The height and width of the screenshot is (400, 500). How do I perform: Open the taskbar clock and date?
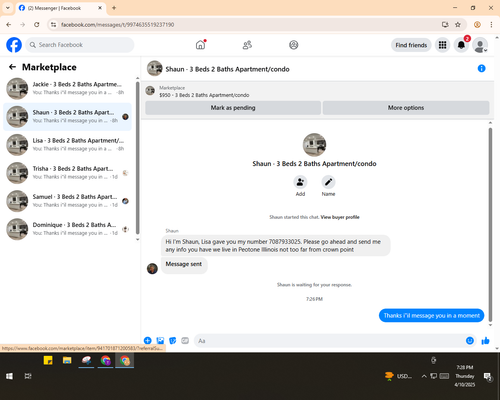[x=465, y=376]
